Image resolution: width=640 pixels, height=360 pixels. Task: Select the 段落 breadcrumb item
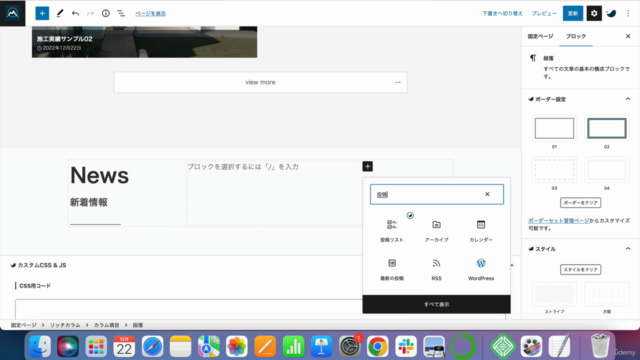138,325
